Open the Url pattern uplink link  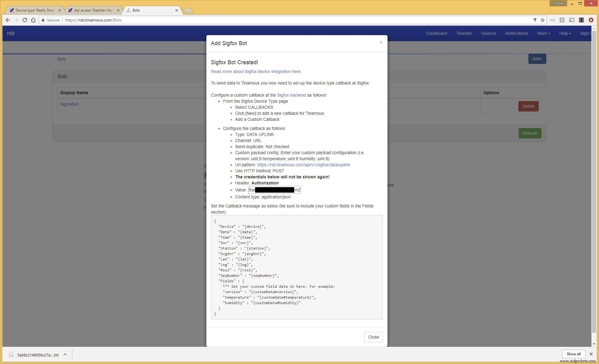click(x=303, y=165)
